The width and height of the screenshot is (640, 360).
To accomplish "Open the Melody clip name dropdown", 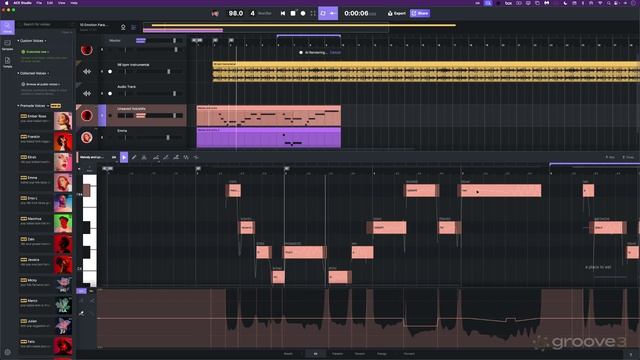I will [x=92, y=157].
